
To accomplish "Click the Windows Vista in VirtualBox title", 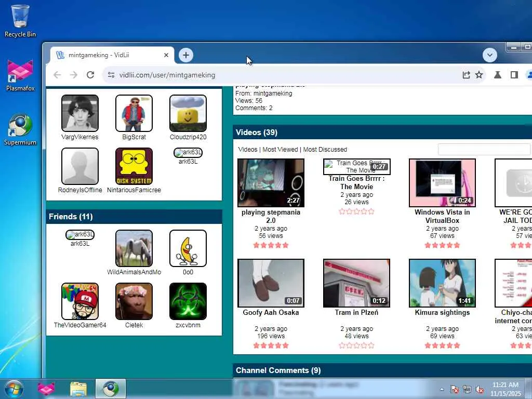I will pyautogui.click(x=442, y=216).
